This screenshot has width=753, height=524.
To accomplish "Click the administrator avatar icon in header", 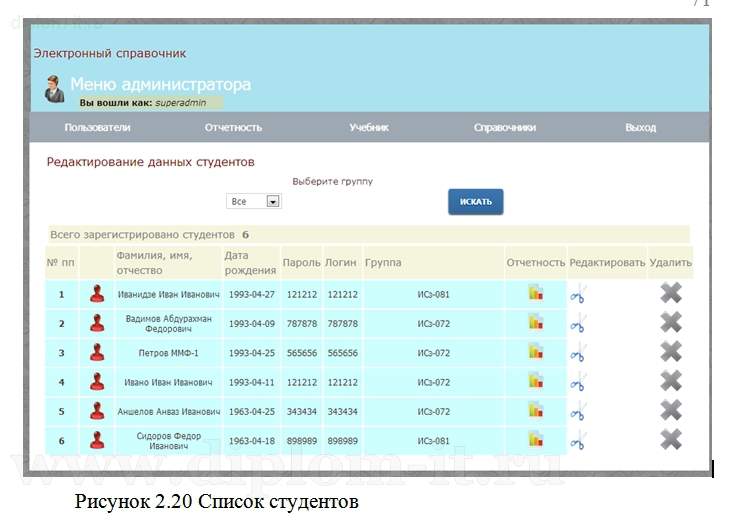I will pyautogui.click(x=54, y=88).
